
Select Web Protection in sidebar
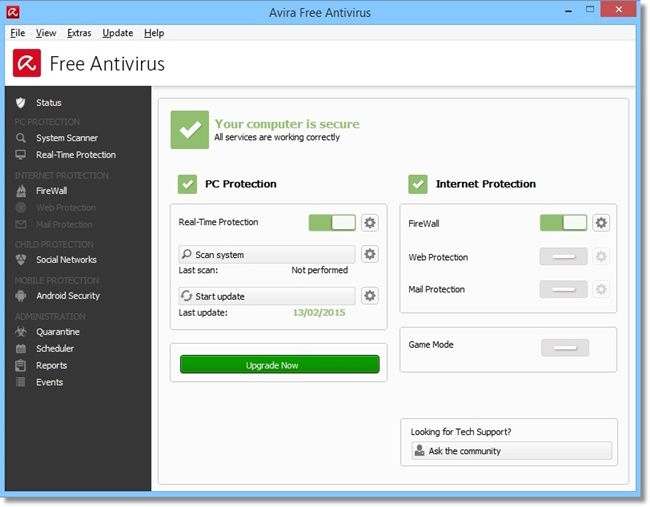pyautogui.click(x=66, y=207)
